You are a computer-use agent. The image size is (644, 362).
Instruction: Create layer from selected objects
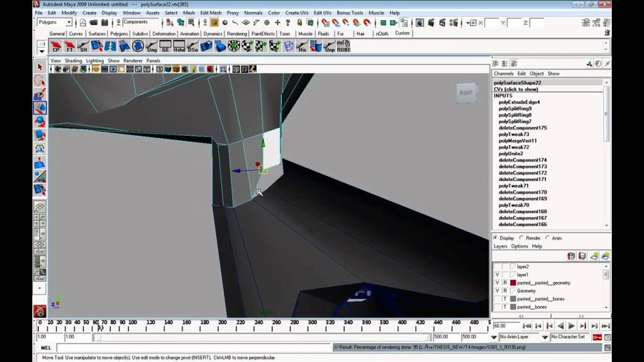[x=605, y=256]
